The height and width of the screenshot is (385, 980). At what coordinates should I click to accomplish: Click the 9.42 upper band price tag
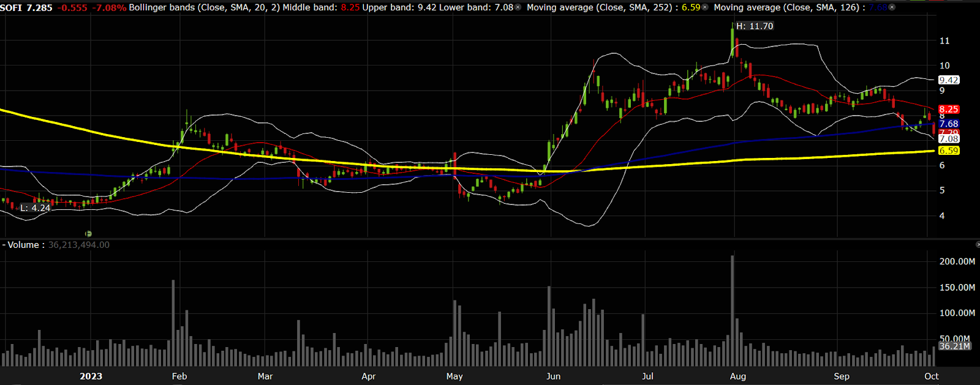point(949,80)
